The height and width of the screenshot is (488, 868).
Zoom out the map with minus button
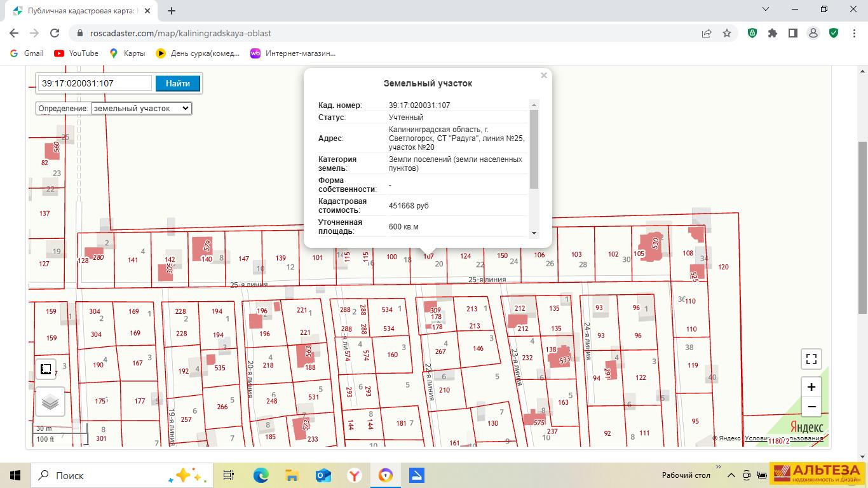pos(811,407)
